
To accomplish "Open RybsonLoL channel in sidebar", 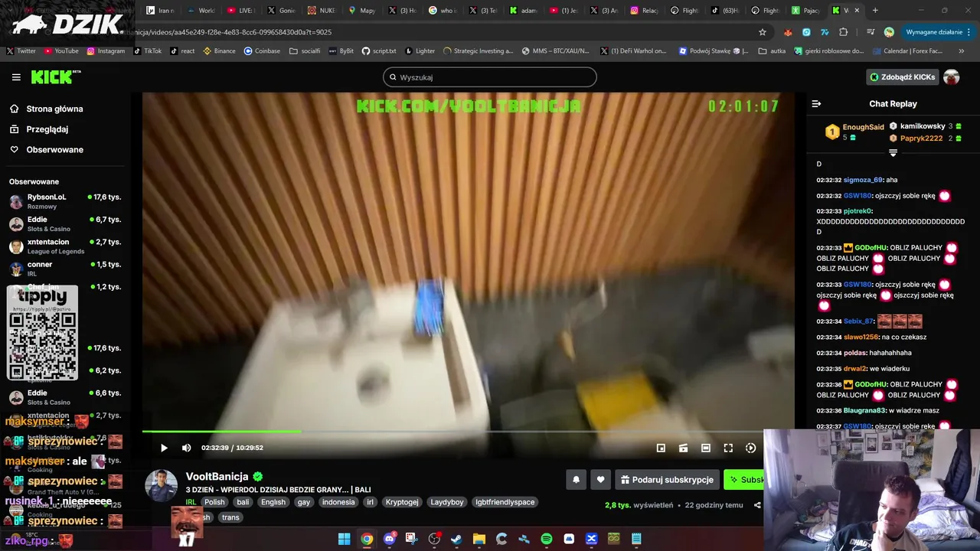I will coord(65,201).
